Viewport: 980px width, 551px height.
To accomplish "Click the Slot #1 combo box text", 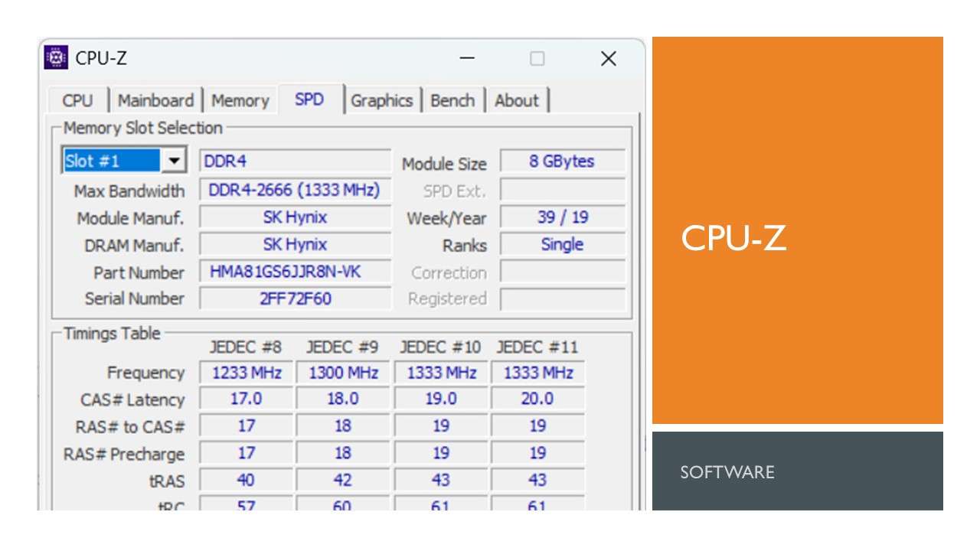I will (x=111, y=161).
